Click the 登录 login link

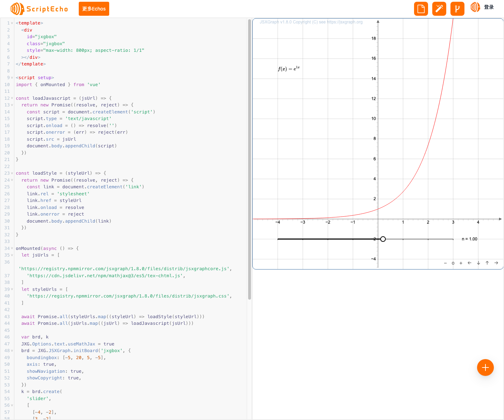(489, 7)
